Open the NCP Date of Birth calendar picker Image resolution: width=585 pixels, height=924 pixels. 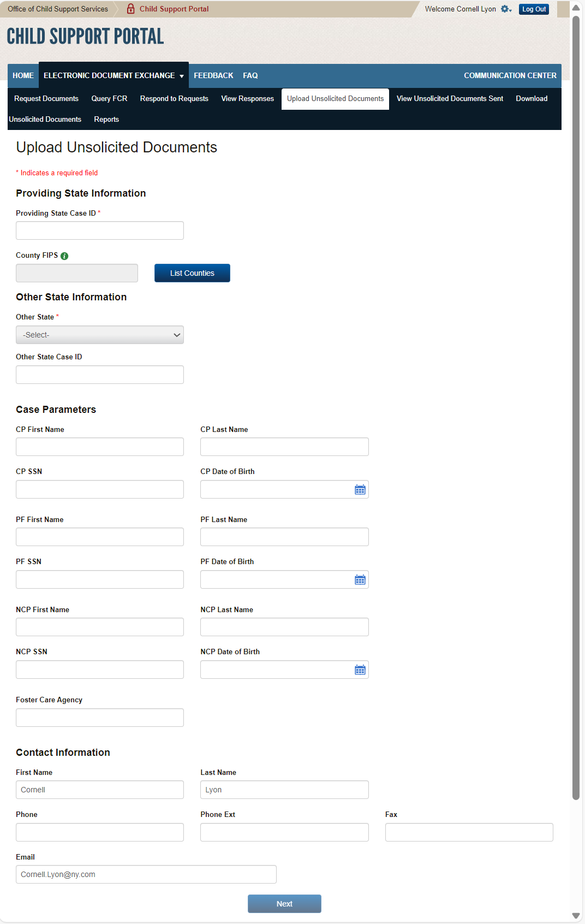click(x=360, y=670)
